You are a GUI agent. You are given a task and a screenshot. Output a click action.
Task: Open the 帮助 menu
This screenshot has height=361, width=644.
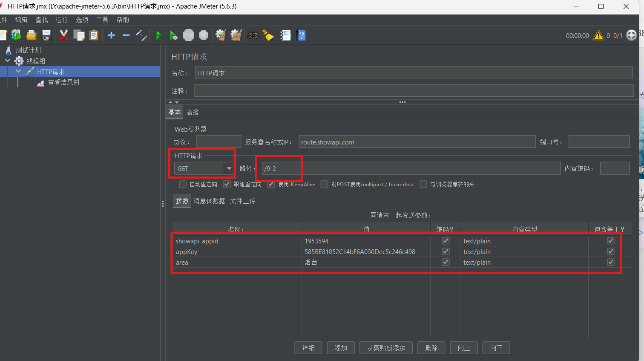123,20
